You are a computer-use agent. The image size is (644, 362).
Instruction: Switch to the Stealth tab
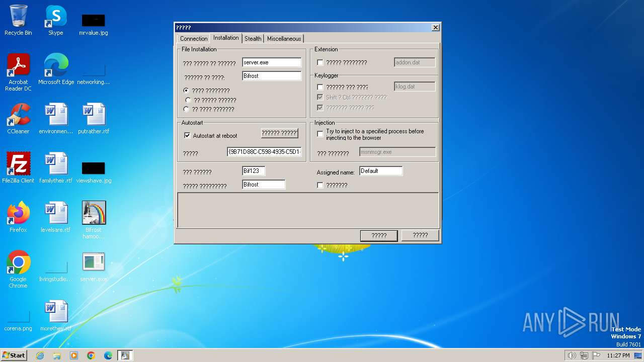(253, 39)
